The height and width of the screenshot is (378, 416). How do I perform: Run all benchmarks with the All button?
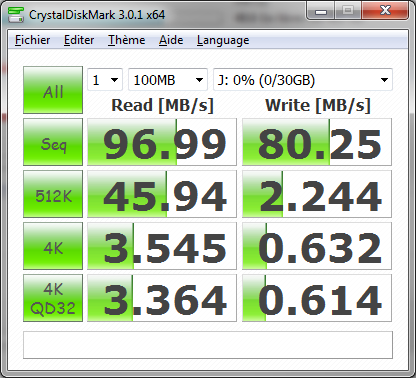click(x=53, y=90)
